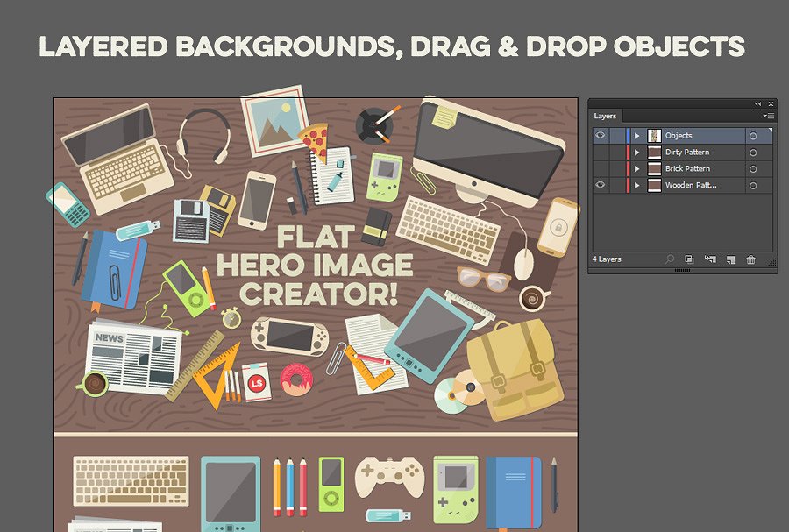The image size is (789, 532).
Task: Click Create New Layer icon
Action: tap(729, 259)
